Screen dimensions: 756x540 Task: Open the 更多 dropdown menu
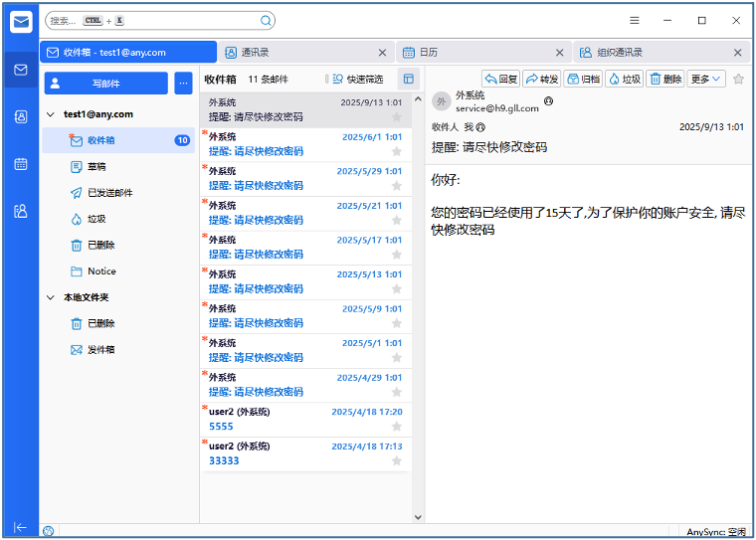[706, 79]
